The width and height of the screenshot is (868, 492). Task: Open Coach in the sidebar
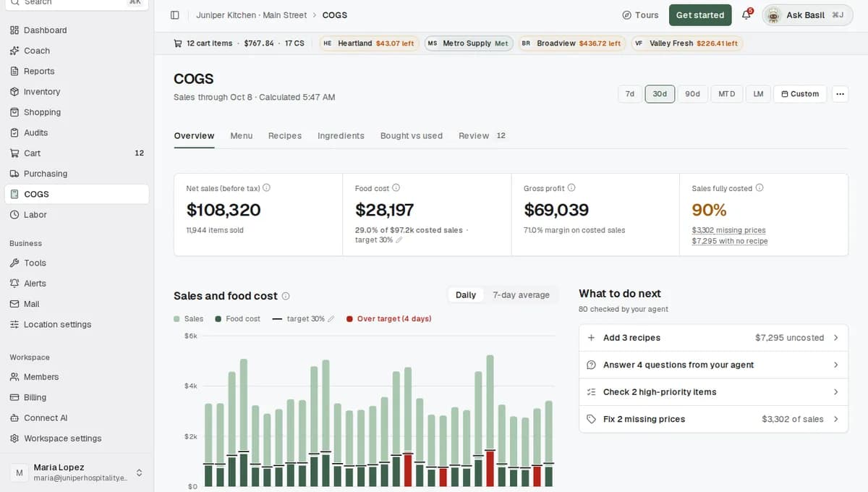(x=77, y=51)
